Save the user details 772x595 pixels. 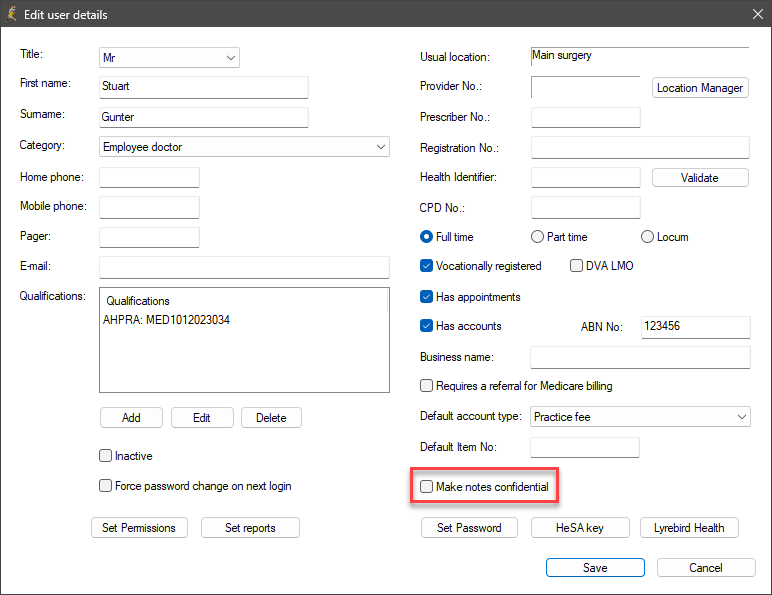tap(595, 567)
